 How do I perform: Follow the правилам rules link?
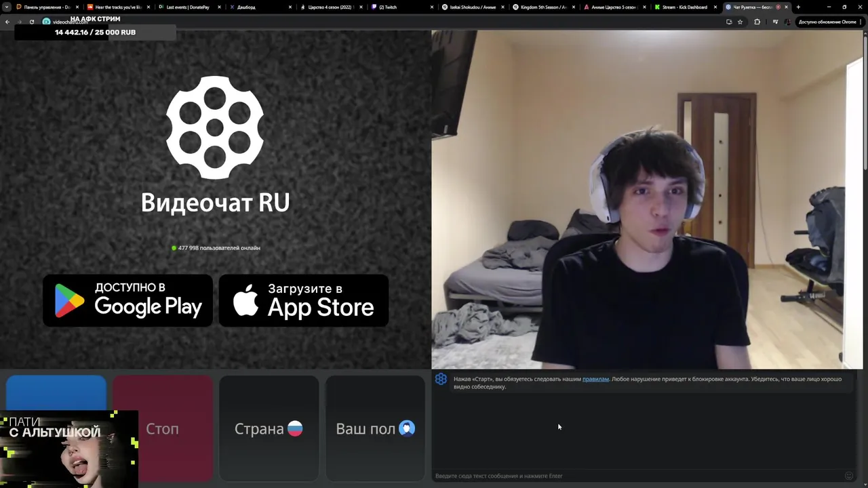[x=595, y=379]
